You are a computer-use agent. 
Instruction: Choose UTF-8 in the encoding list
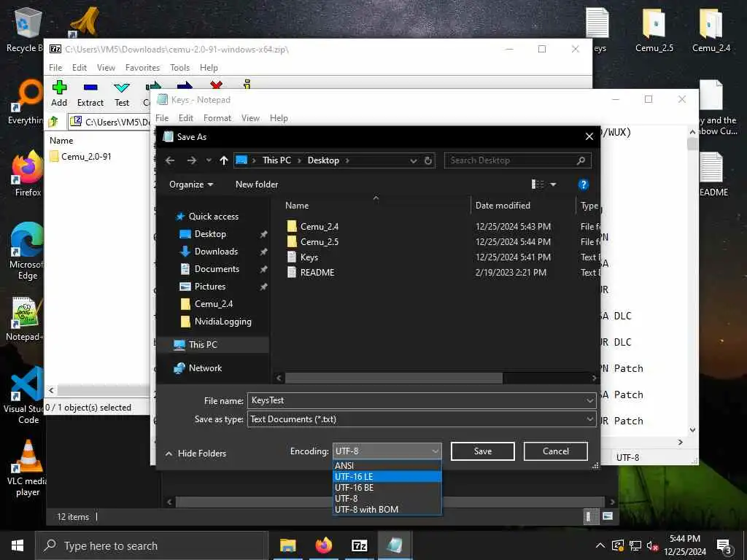click(x=387, y=499)
